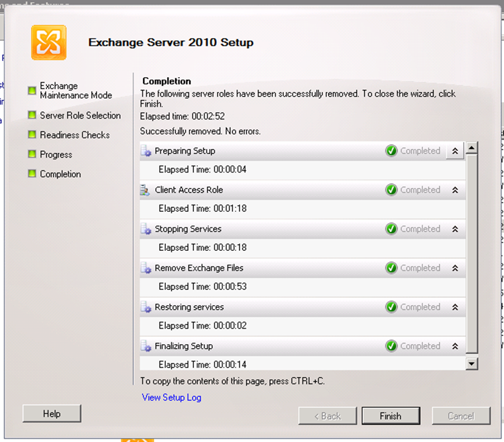Image resolution: width=504 pixels, height=442 pixels.
Task: Click the Finish button
Action: 391,416
